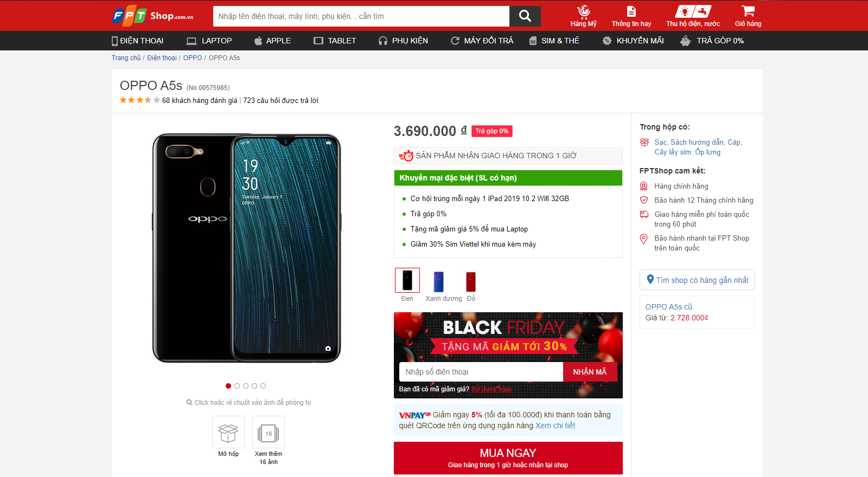
Task: Click the 3.690.000 đ price
Action: [430, 131]
